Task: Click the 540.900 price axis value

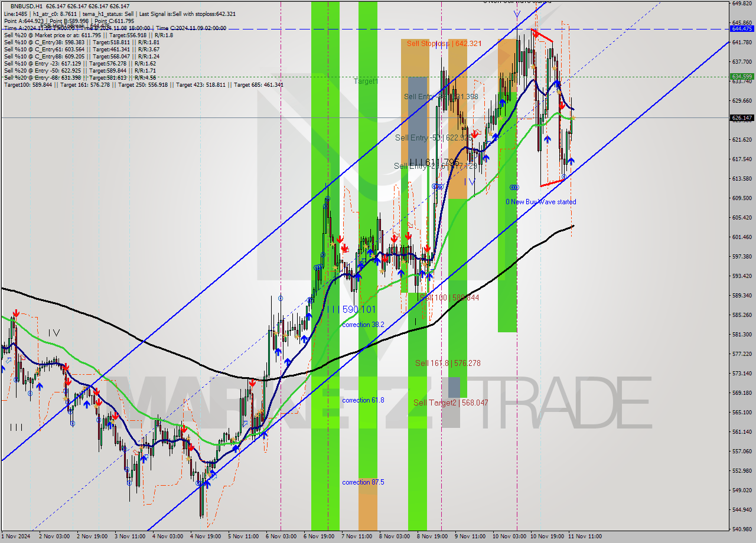Action: pyautogui.click(x=742, y=529)
